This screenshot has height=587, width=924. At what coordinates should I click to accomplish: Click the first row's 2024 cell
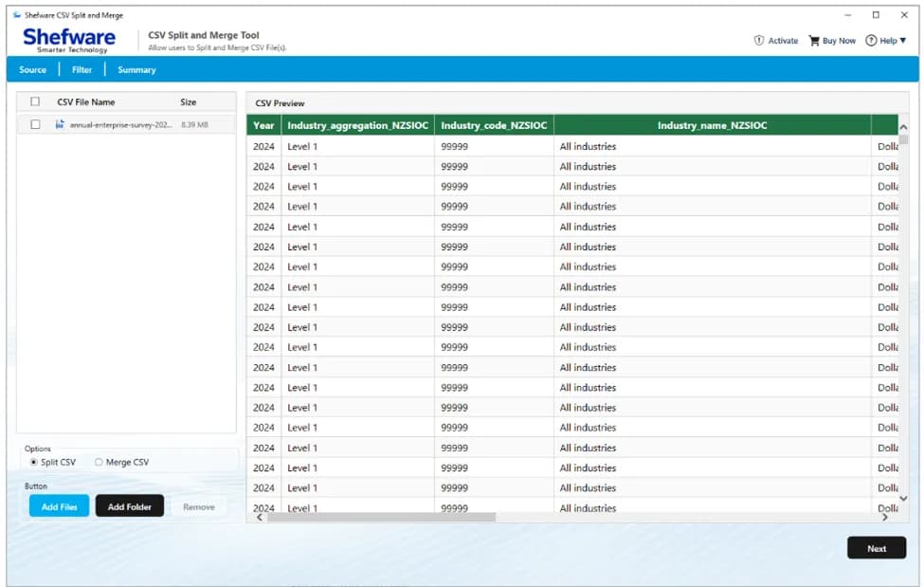[x=264, y=146]
